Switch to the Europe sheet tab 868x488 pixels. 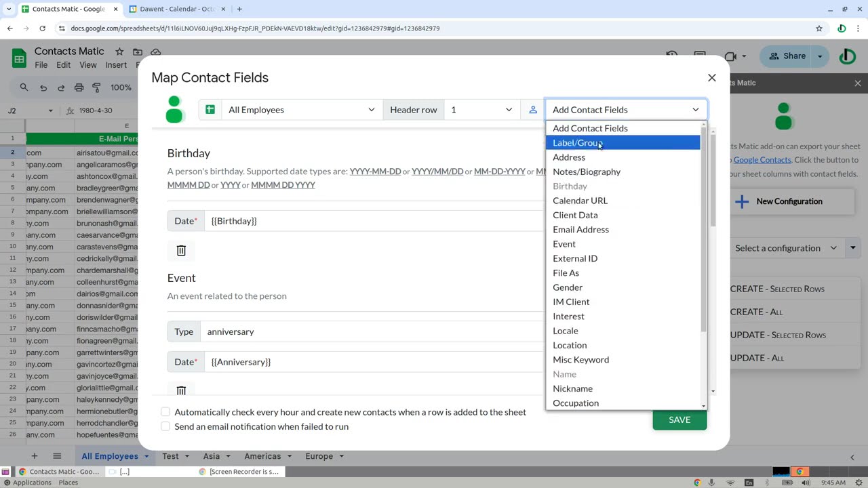319,456
